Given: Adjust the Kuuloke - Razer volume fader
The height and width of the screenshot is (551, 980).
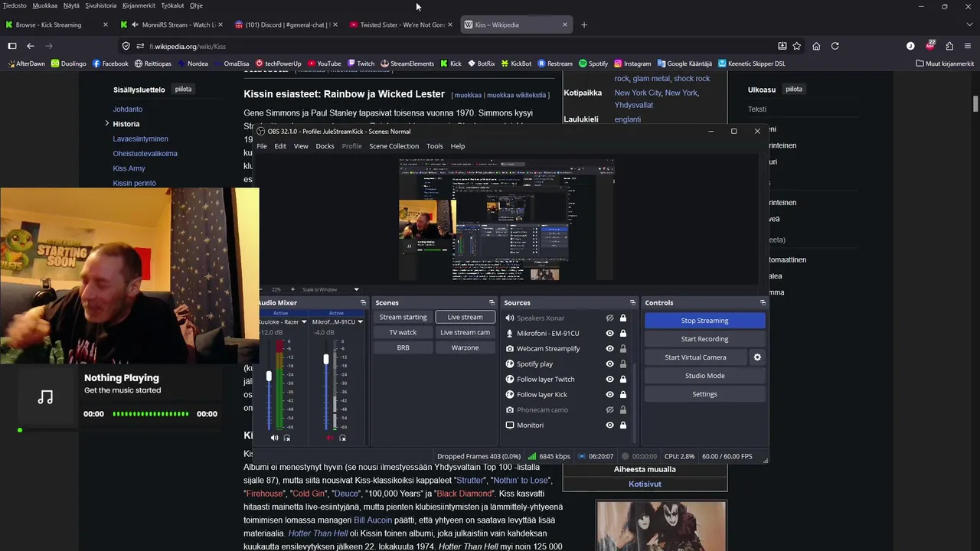Looking at the screenshot, I should click(269, 377).
